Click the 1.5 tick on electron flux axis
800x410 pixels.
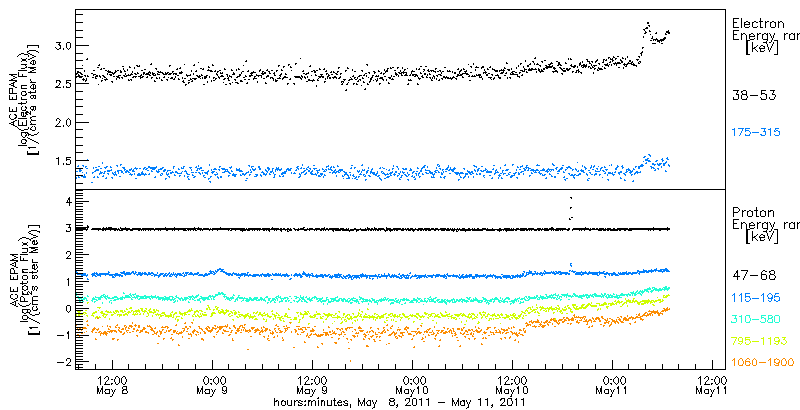point(62,161)
